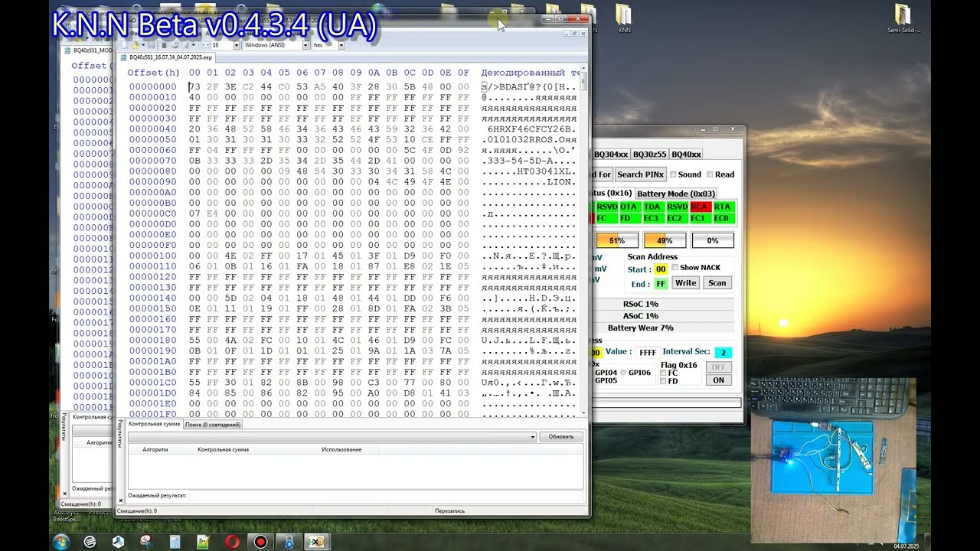Select the BQ40xx tab in KNN window
Viewport: 980px width, 551px height.
pyautogui.click(x=688, y=154)
